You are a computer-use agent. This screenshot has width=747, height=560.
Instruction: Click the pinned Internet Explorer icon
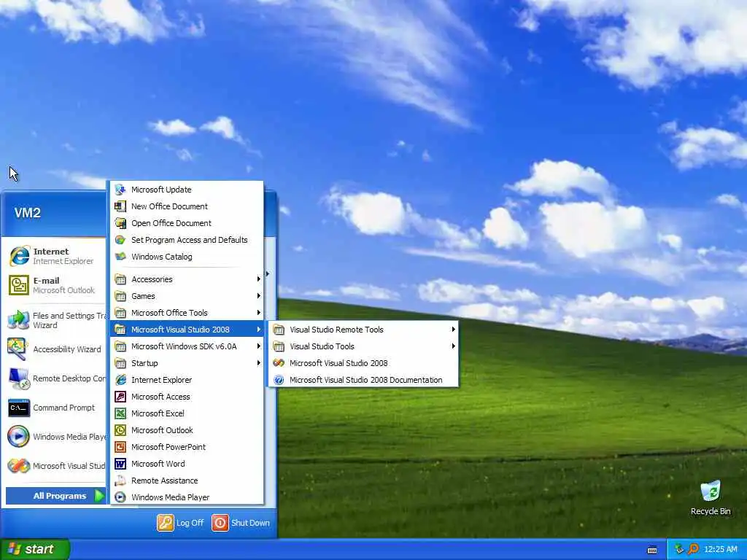tap(19, 256)
